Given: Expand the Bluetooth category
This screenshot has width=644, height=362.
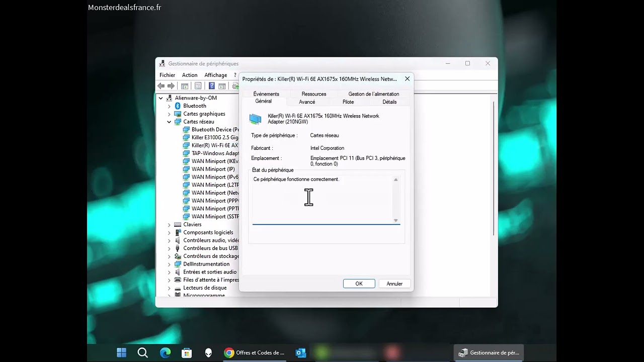Looking at the screenshot, I should (x=169, y=106).
